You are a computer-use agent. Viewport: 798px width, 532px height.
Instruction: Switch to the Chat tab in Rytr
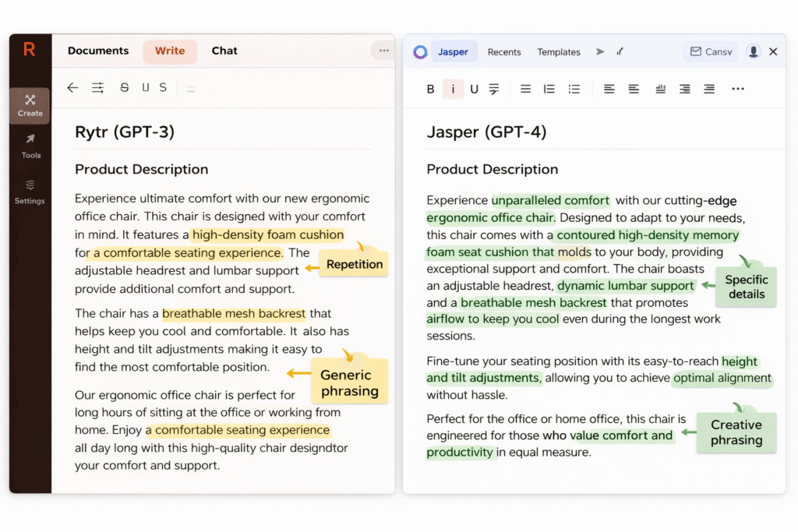click(x=224, y=50)
